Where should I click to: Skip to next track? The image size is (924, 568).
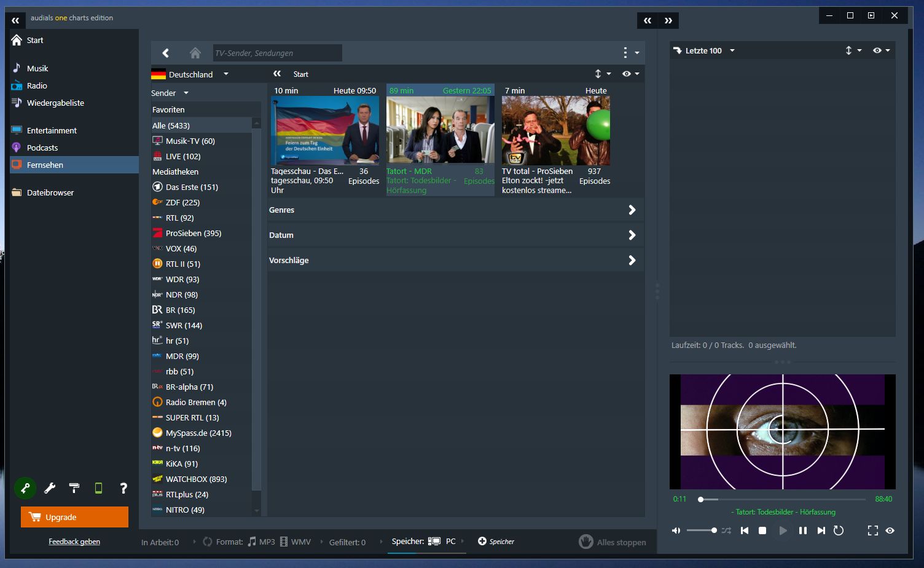[x=821, y=531]
